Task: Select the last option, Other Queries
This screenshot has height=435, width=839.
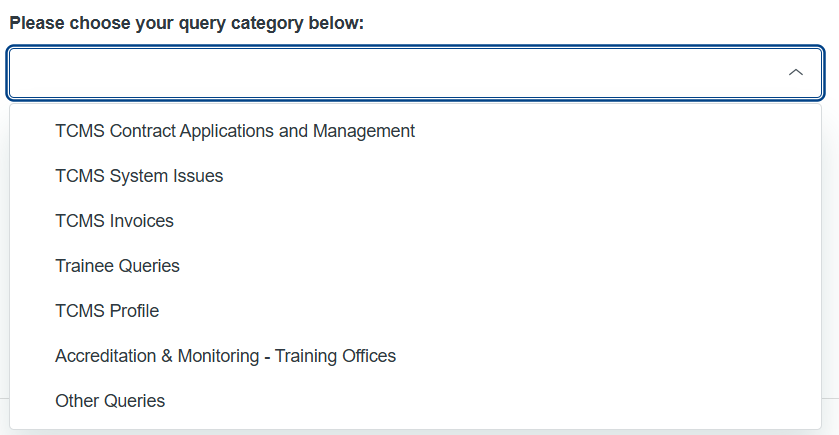Action: point(110,401)
